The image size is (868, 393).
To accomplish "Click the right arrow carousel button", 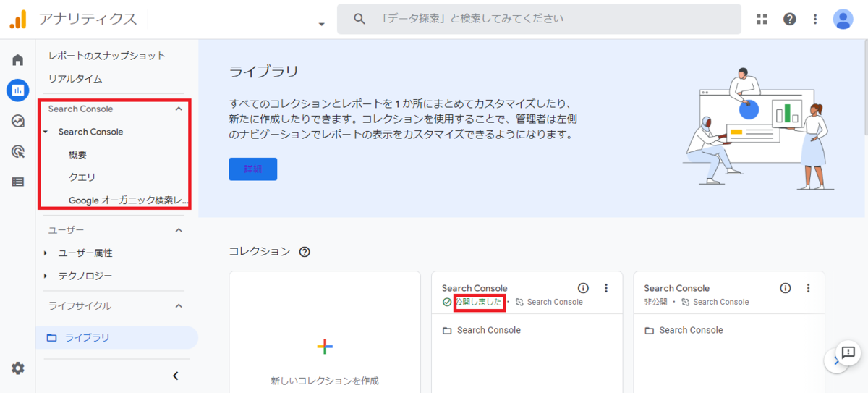I will point(836,360).
